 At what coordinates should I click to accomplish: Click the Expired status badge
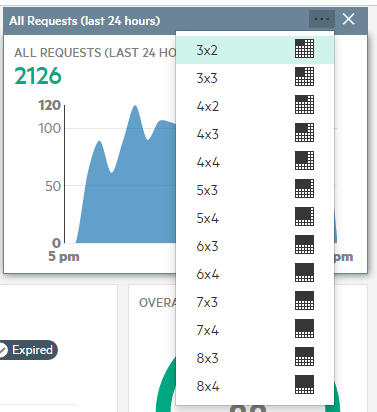click(x=28, y=350)
